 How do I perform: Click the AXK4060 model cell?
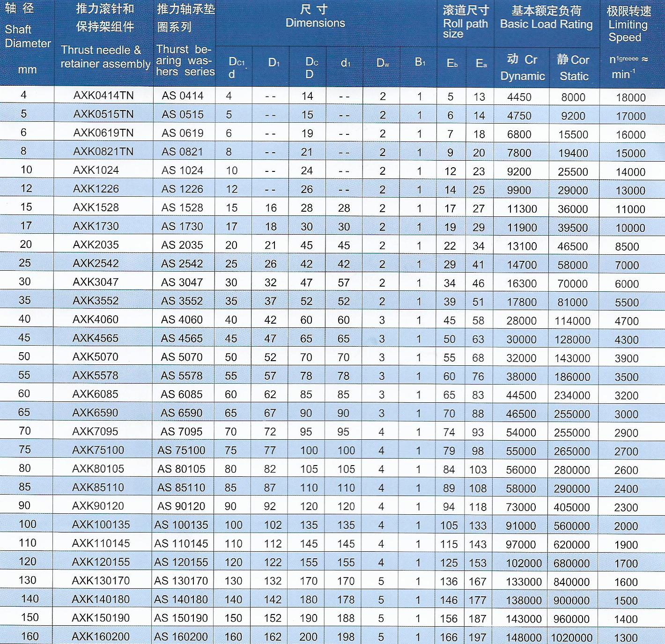coord(96,319)
